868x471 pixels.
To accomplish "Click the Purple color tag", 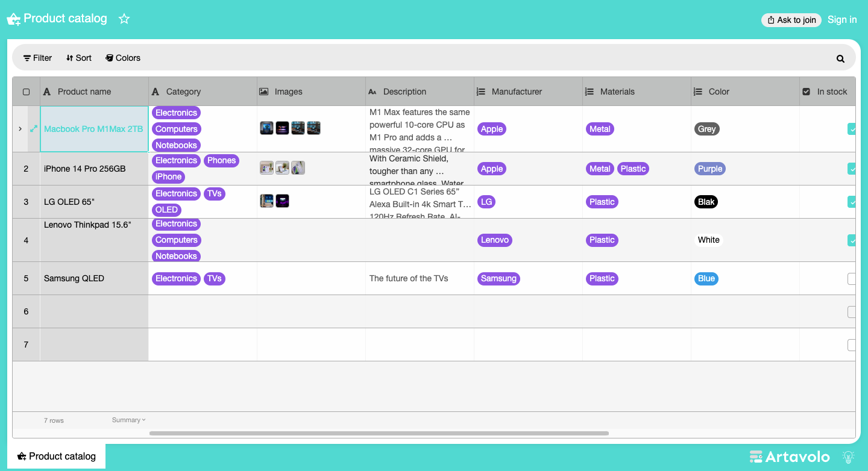I will [710, 169].
